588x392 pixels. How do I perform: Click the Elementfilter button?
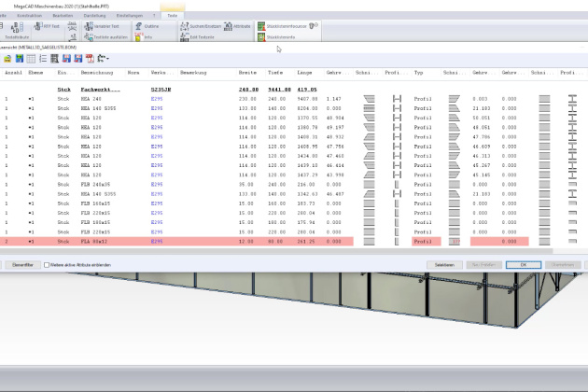(21, 265)
